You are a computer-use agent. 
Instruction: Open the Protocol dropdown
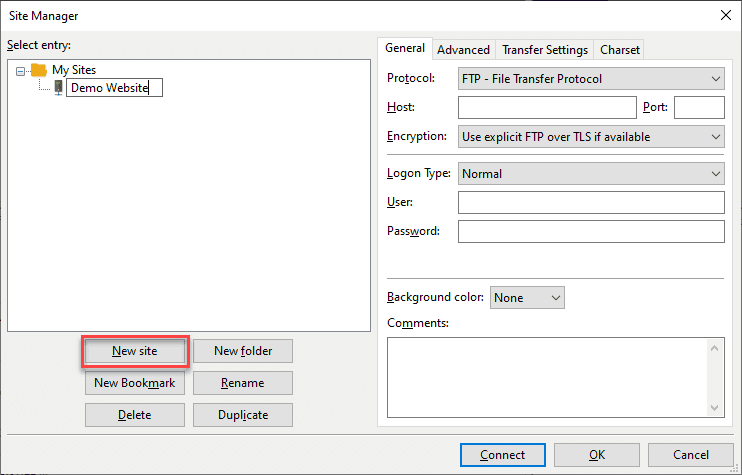click(591, 79)
